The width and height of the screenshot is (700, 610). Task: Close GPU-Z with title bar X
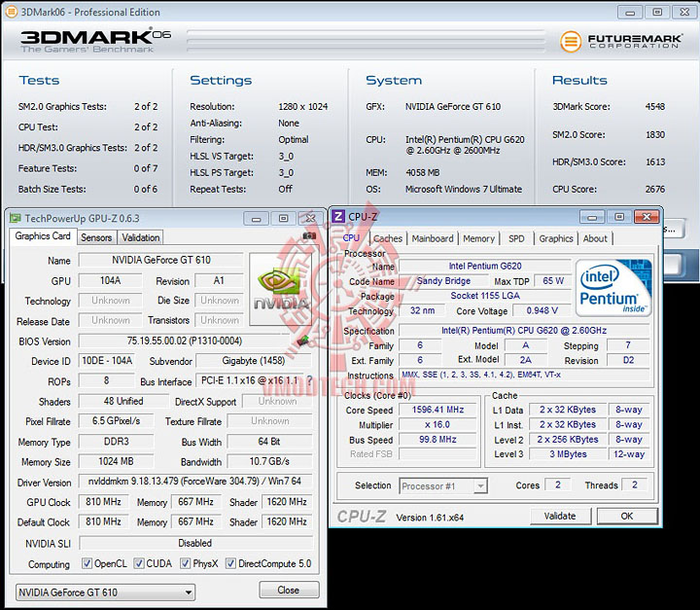(310, 219)
